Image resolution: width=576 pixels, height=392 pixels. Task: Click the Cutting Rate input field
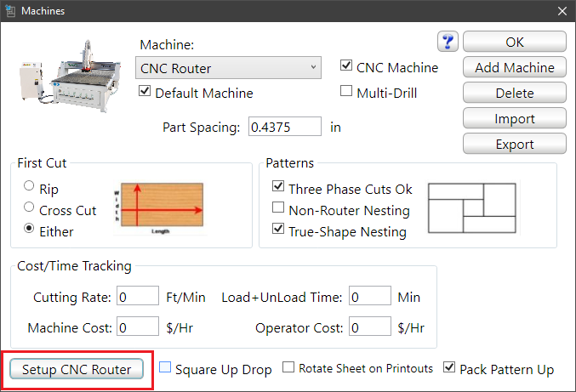pos(138,297)
